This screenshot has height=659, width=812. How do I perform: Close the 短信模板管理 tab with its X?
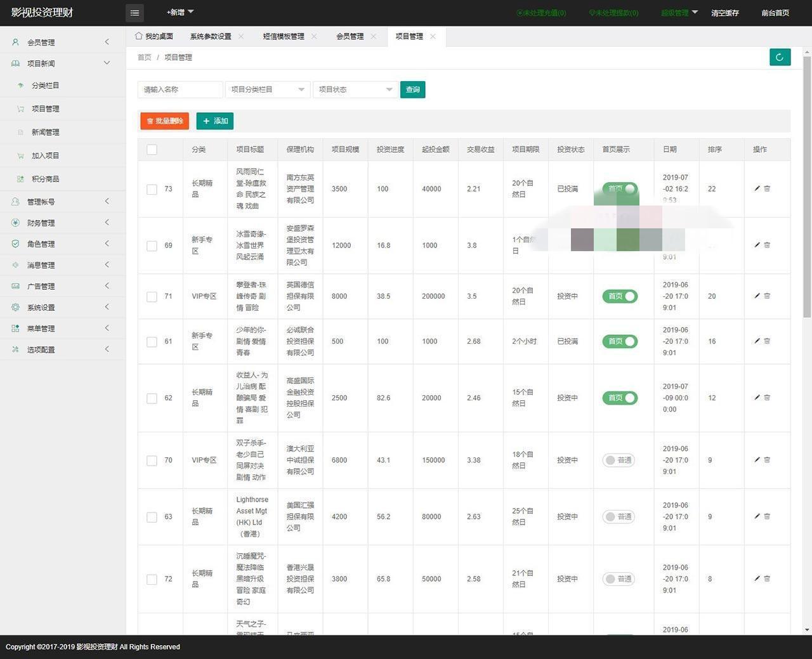click(x=314, y=37)
